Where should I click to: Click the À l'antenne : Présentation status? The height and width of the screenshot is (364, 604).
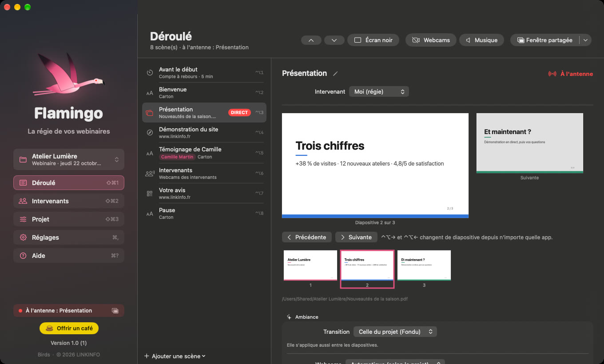point(69,311)
